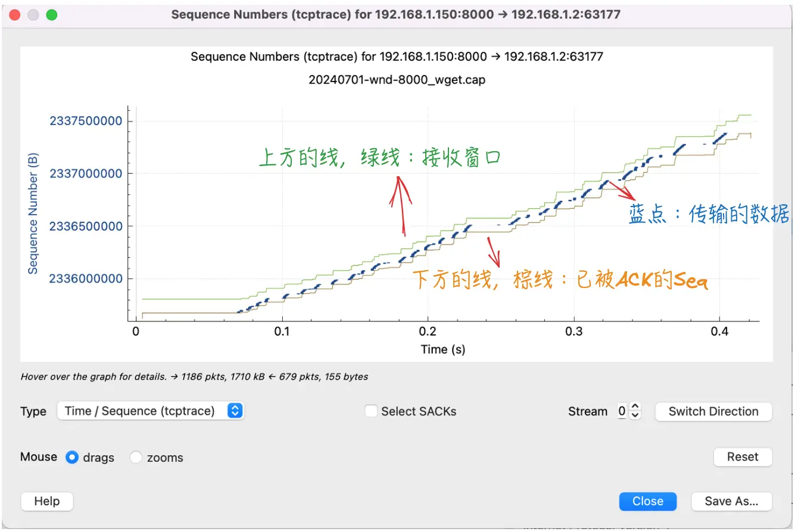Click the hover hint packet statistics text
This screenshot has width=798, height=532.
click(194, 377)
